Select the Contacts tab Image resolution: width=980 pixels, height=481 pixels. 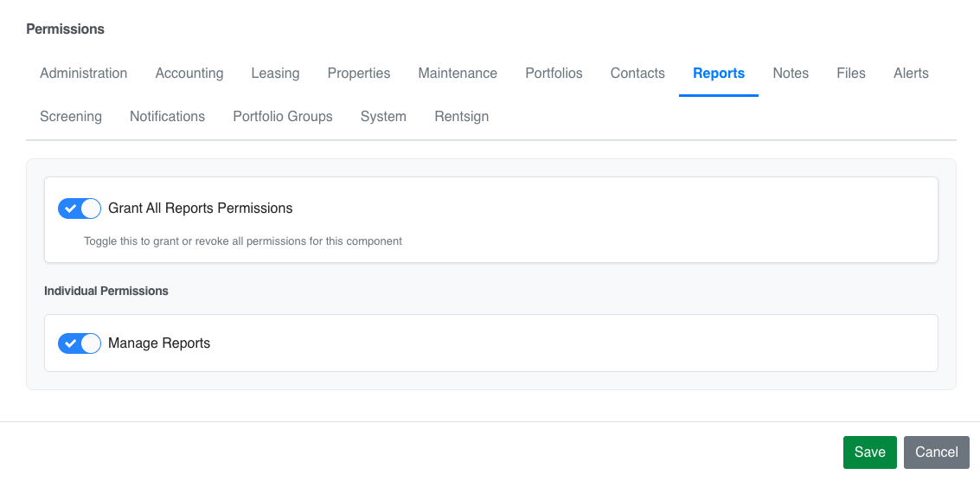[x=637, y=74]
